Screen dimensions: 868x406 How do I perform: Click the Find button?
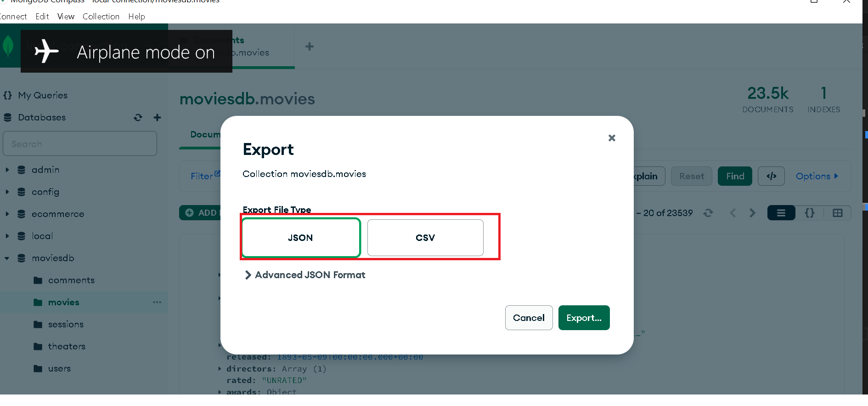735,176
